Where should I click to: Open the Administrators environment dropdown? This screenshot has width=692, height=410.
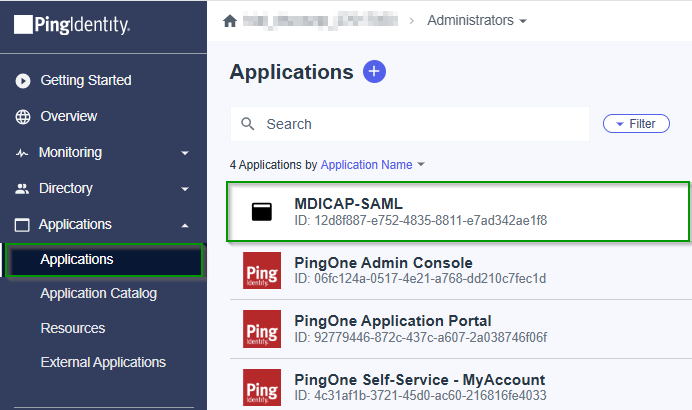477,21
